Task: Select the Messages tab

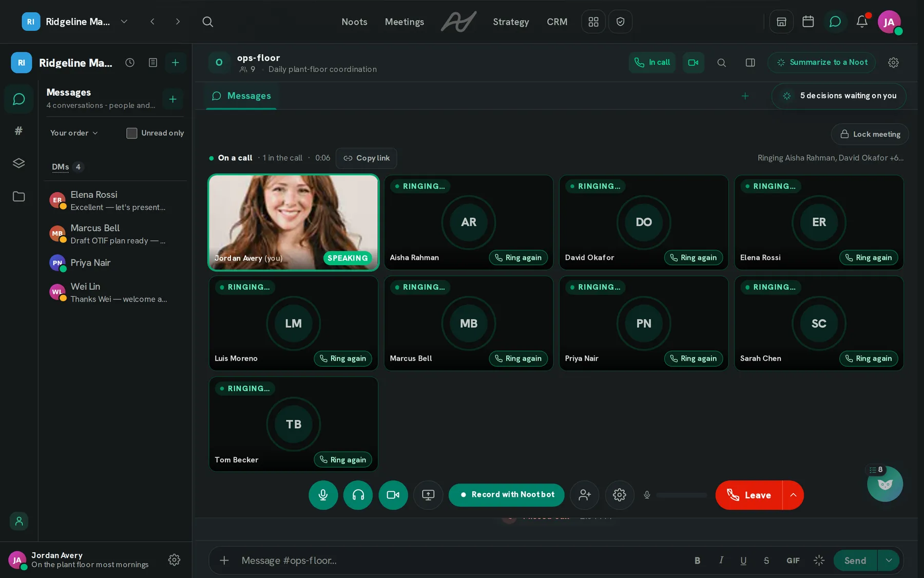Action: (x=241, y=96)
